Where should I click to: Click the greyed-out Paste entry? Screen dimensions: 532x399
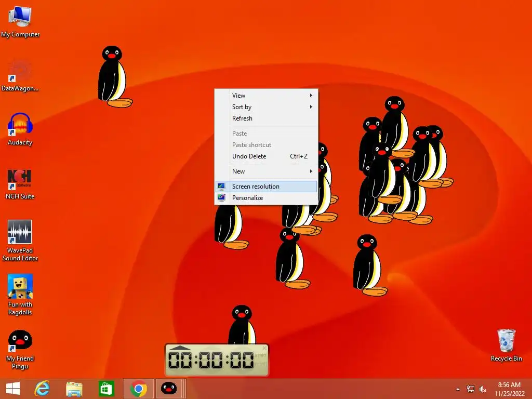266,134
